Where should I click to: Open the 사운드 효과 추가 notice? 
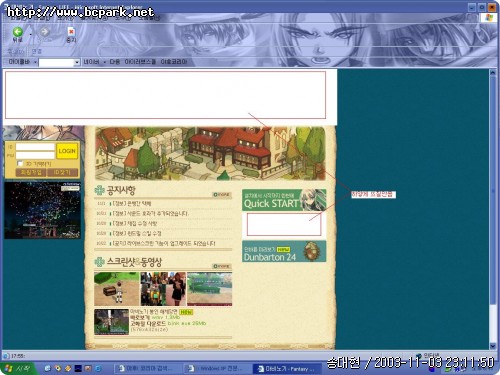click(x=150, y=213)
